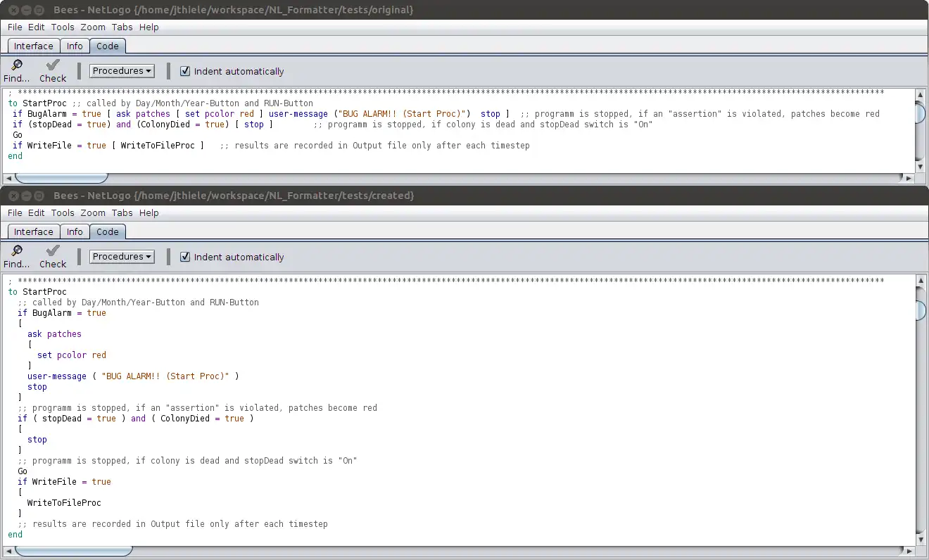The width and height of the screenshot is (929, 560).
Task: Click "set pcolor red" line in created window
Action: (72, 355)
